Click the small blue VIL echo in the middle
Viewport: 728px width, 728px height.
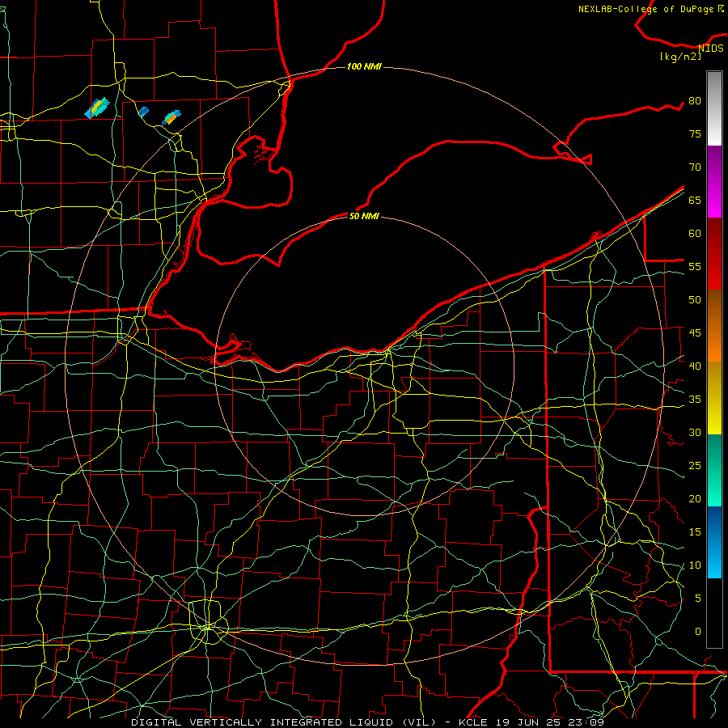click(143, 112)
